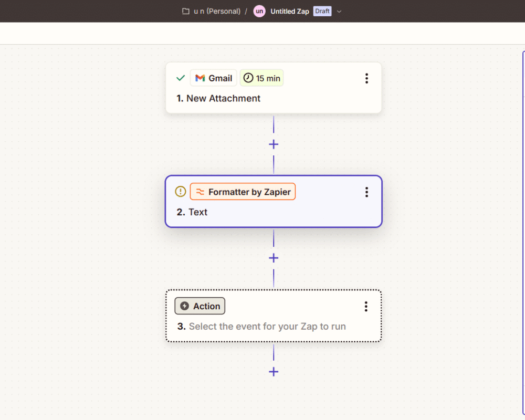This screenshot has height=420, width=525.
Task: Click the Untitled Zap name
Action: (x=290, y=12)
